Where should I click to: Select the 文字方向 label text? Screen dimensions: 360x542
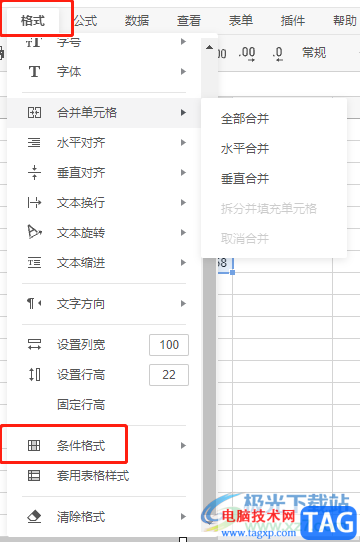tap(81, 303)
